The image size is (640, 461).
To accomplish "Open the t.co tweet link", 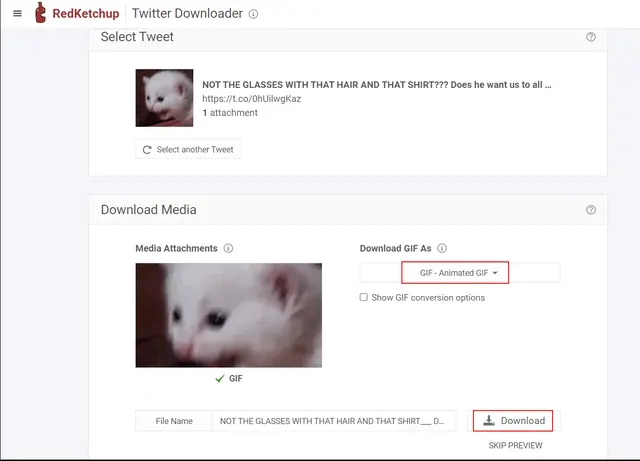I will (251, 99).
